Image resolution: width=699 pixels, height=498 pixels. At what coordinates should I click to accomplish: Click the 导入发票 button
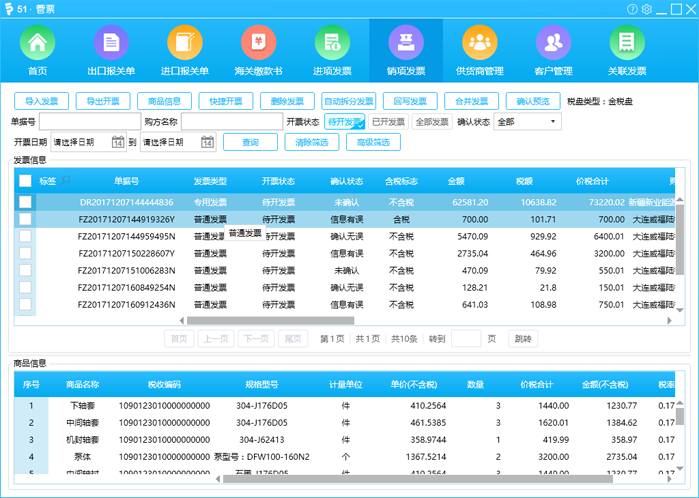tap(42, 101)
